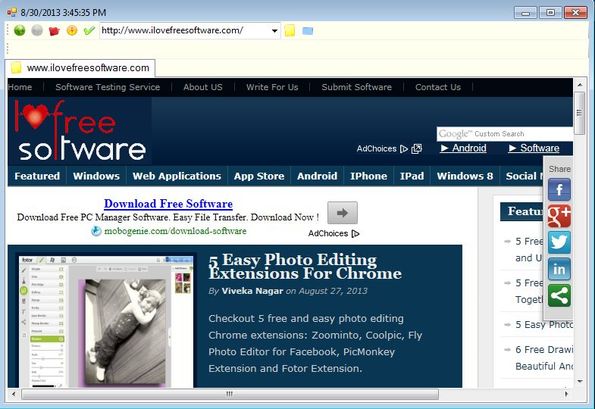Viewport: 595px width, 409px height.
Task: Click vertical scrollbar up arrow
Action: click(580, 85)
